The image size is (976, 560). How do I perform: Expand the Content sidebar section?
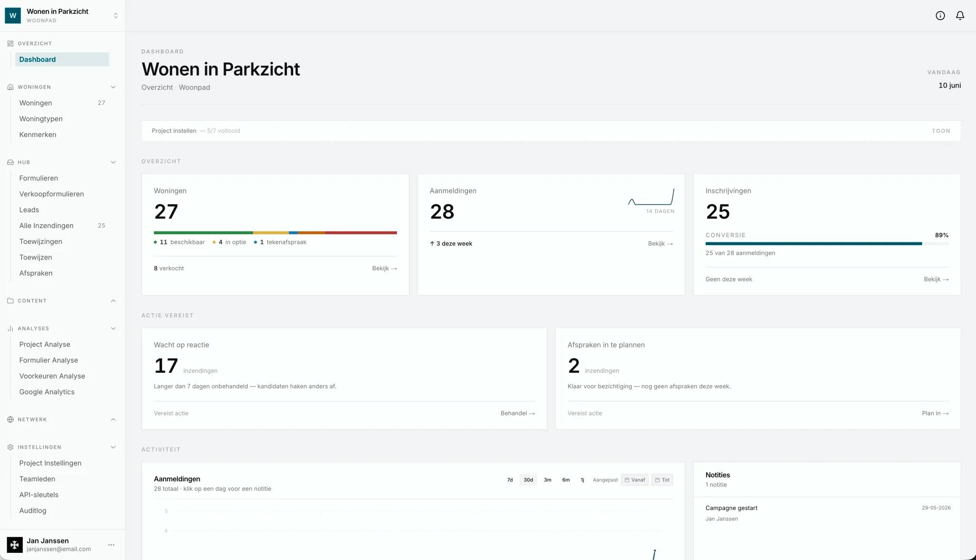click(113, 301)
